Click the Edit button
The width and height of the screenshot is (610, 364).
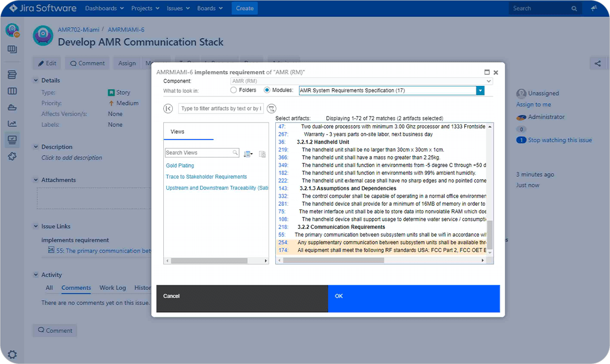tap(47, 63)
